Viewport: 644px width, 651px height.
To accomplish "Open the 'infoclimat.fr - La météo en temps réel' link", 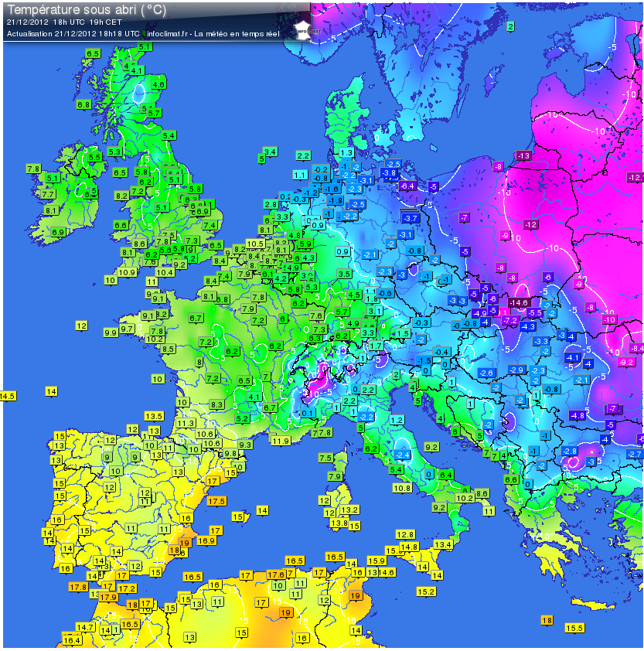I will tap(213, 34).
